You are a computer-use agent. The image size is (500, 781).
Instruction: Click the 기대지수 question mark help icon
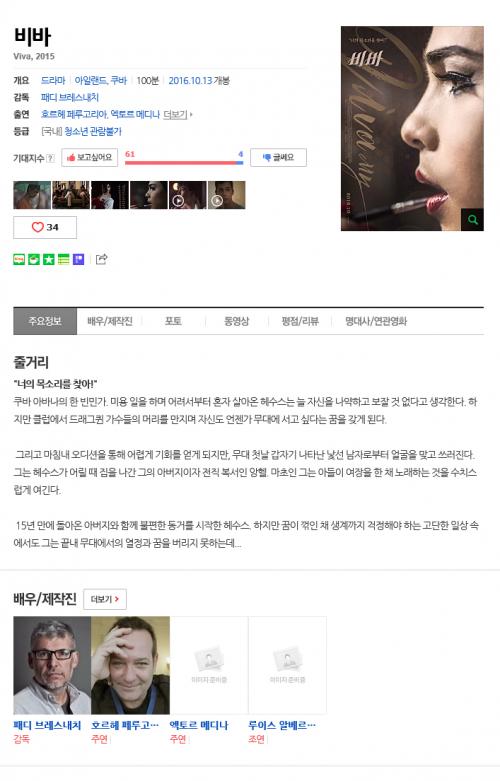tap(50, 158)
